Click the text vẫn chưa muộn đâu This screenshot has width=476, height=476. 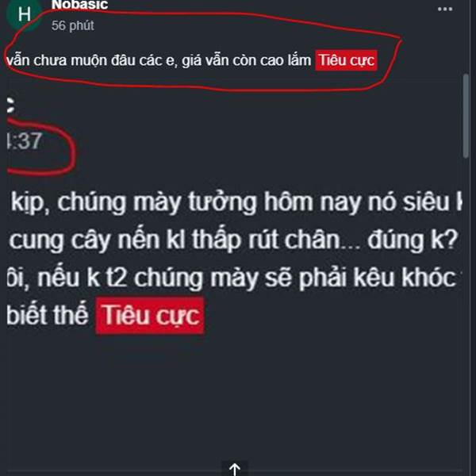[71, 60]
